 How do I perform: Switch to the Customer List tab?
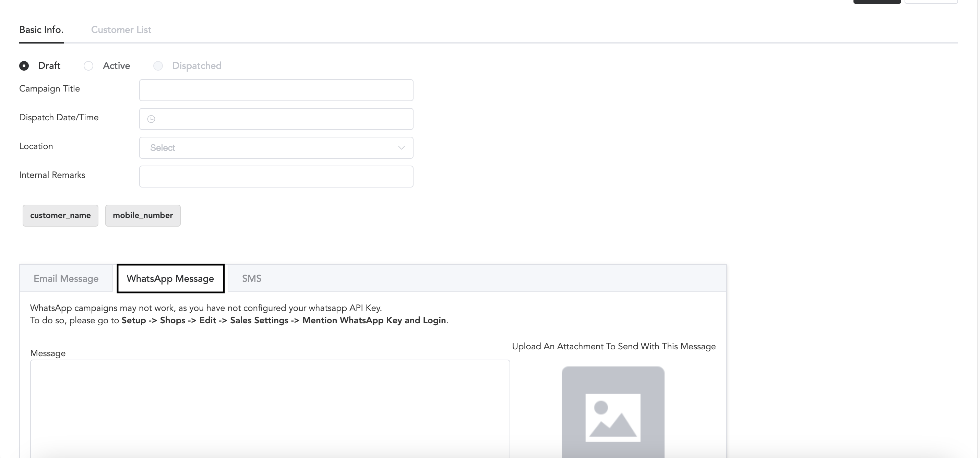pyautogui.click(x=121, y=30)
